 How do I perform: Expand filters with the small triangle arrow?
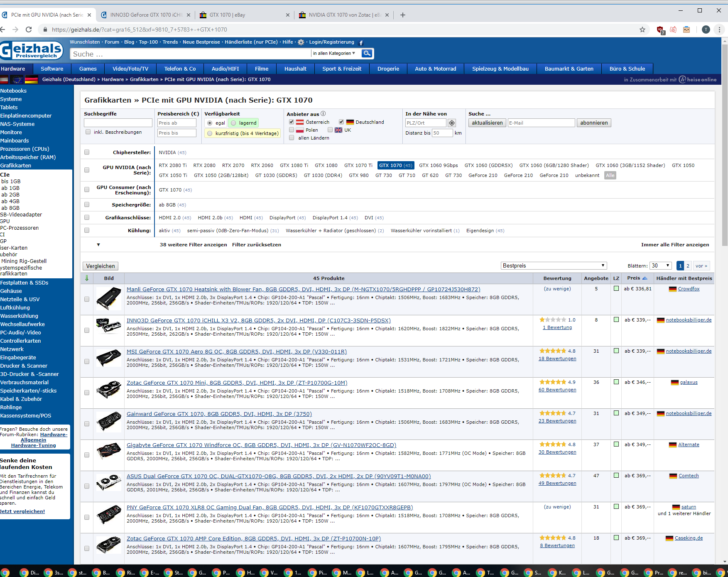(98, 245)
